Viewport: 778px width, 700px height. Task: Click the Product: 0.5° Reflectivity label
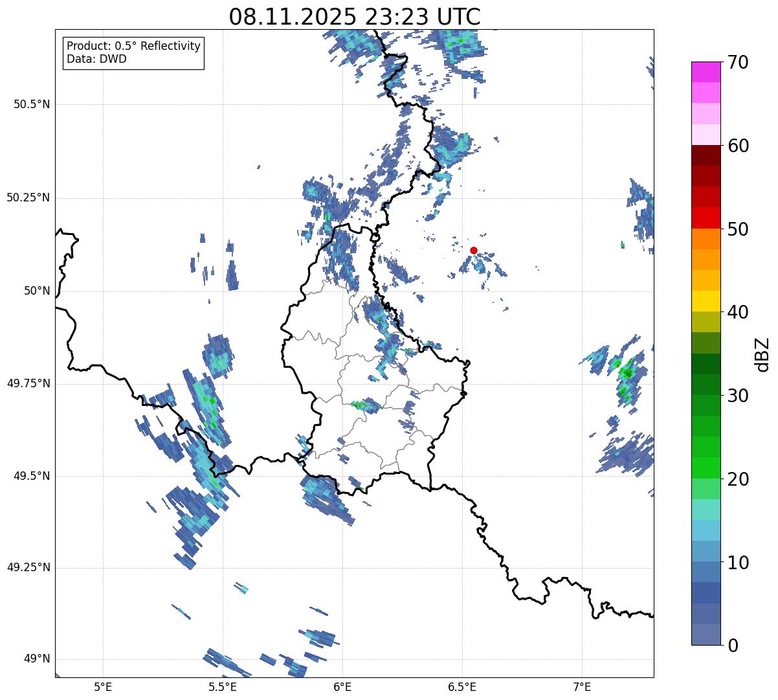tap(133, 46)
